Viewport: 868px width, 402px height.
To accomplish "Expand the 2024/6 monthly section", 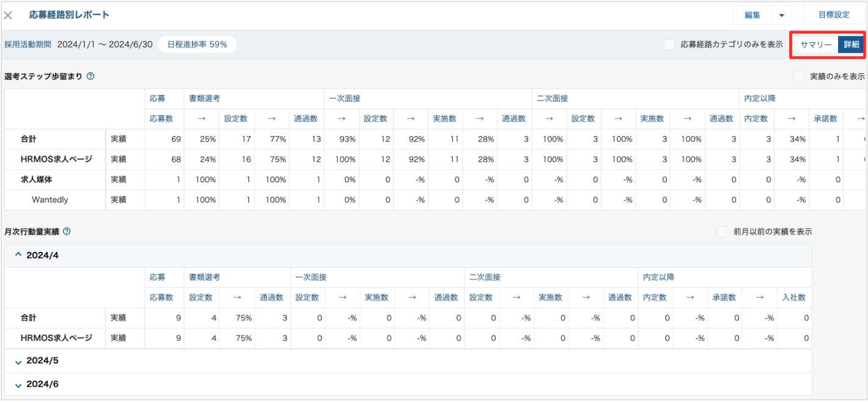I will point(18,385).
